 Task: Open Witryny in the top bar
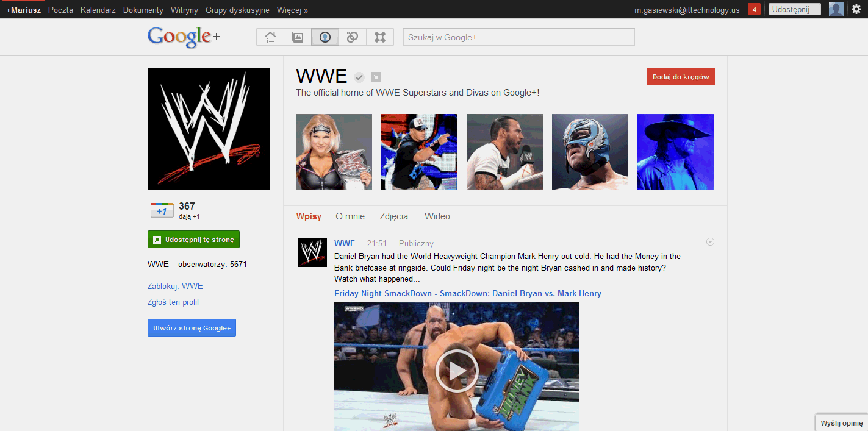[x=185, y=10]
